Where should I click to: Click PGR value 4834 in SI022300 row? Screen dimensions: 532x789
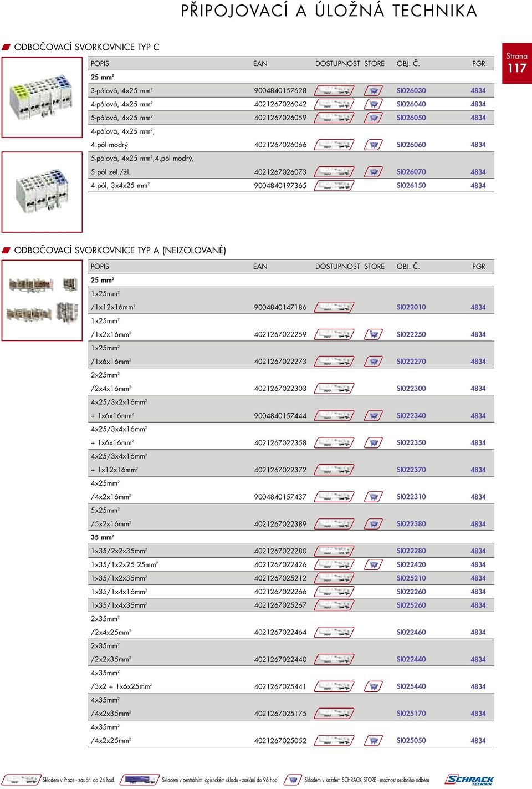pyautogui.click(x=478, y=389)
